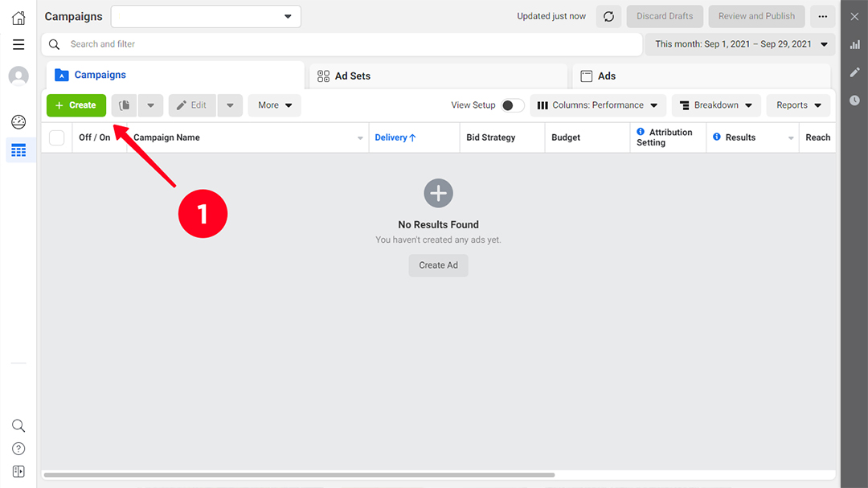Click the Attribution Setting info icon
The width and height of the screenshot is (868, 488).
click(x=641, y=132)
